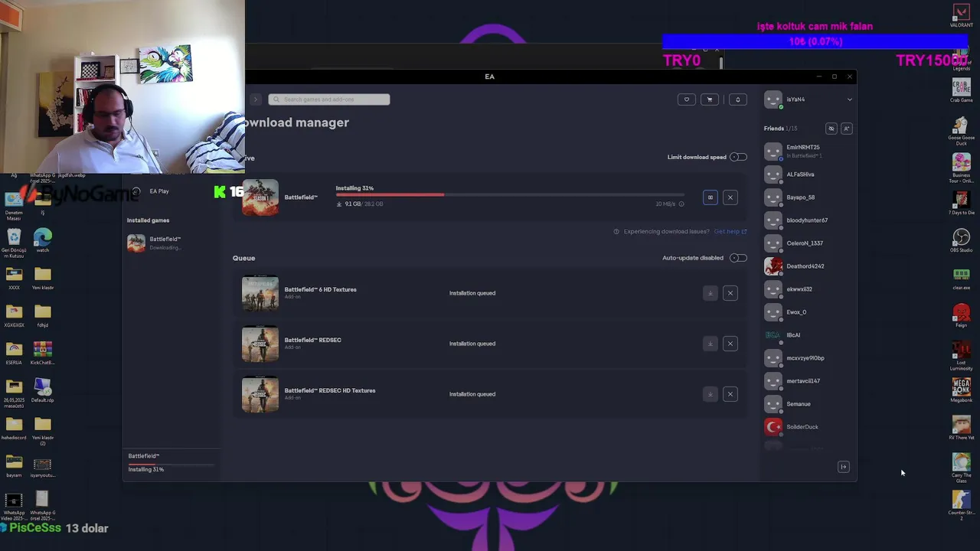Click the forward navigation arrow
The height and width of the screenshot is (551, 980).
tap(256, 99)
